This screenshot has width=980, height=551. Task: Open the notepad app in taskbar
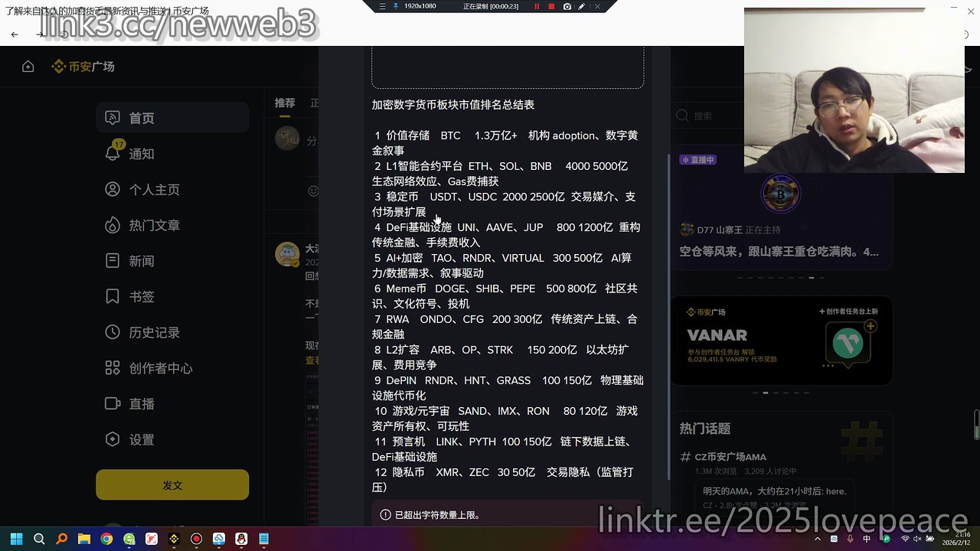pyautogui.click(x=263, y=539)
